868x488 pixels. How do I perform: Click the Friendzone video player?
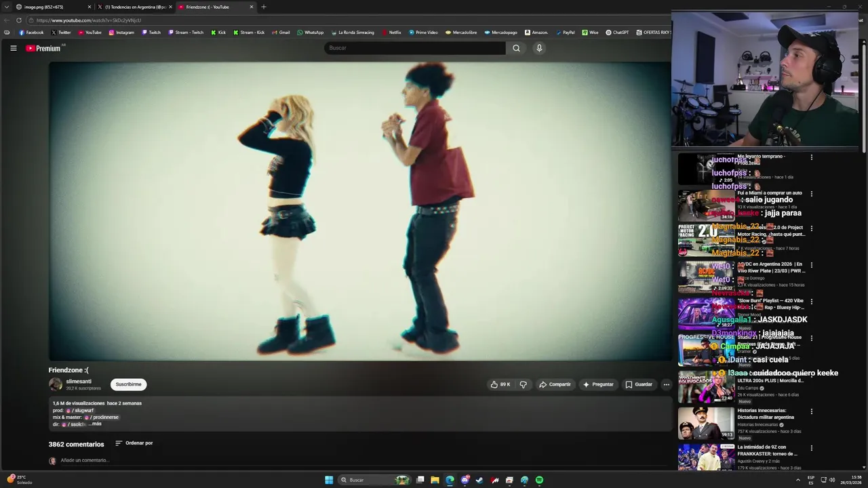coord(360,211)
